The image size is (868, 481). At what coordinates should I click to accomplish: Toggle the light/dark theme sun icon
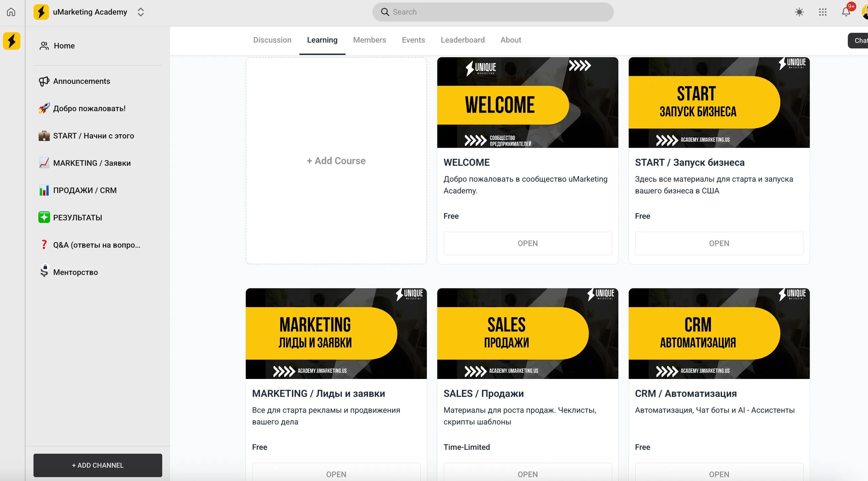799,12
